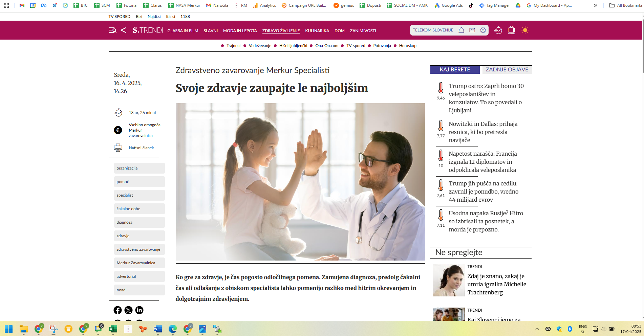Expand the bookmarks overflow chevron

coord(596,5)
